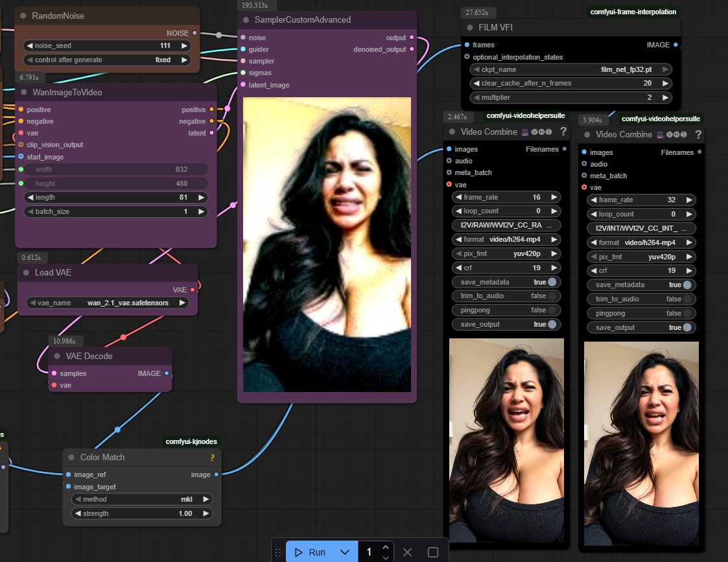Click the IMAGE output socket on VAE Decode
The height and width of the screenshot is (562, 728).
coord(167,373)
